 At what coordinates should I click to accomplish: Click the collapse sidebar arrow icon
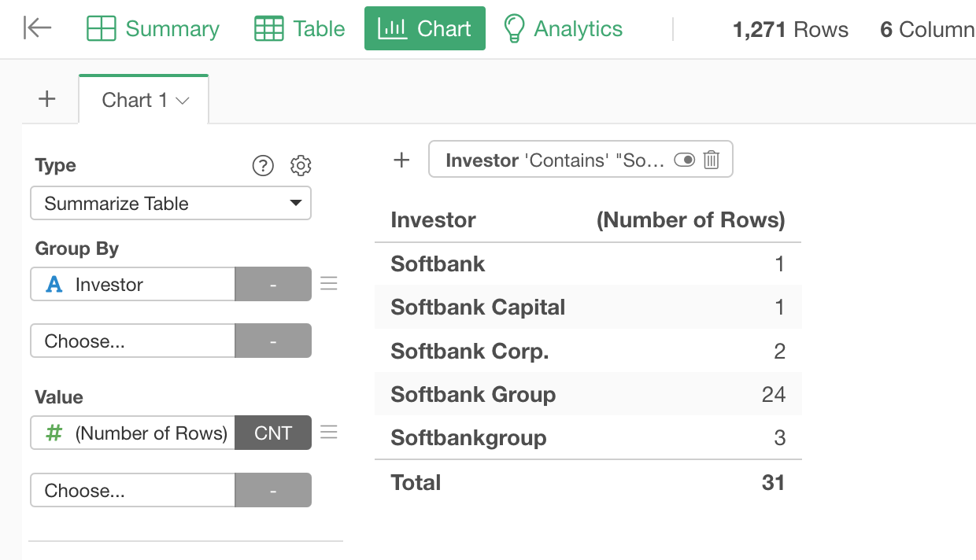pos(37,28)
